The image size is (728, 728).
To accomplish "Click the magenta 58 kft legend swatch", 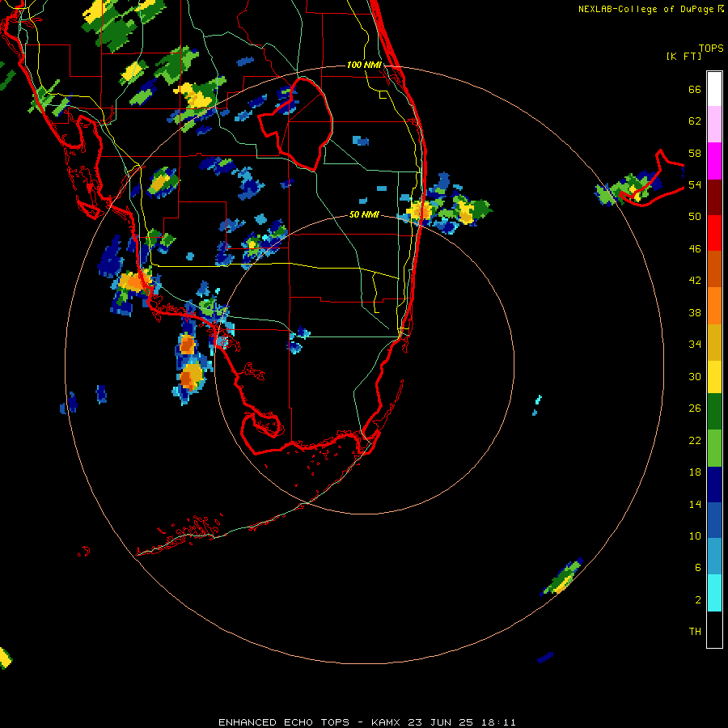I will (x=714, y=161).
